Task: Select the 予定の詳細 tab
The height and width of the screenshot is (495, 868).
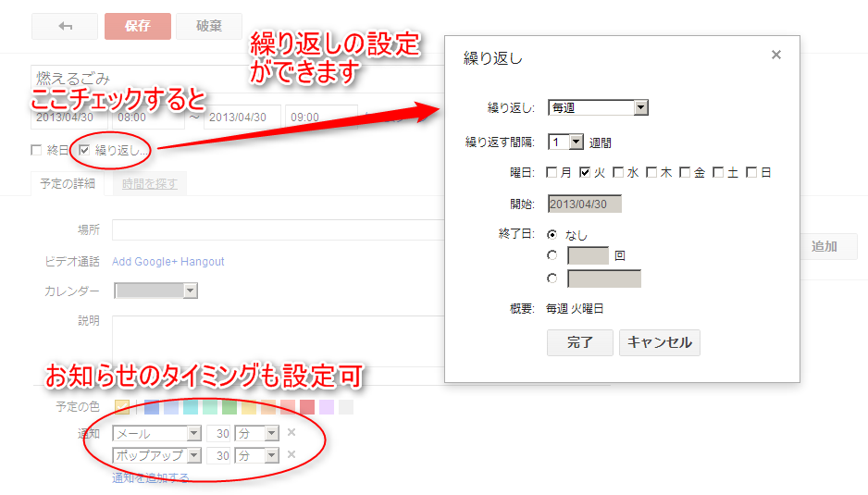Action: pos(68,184)
